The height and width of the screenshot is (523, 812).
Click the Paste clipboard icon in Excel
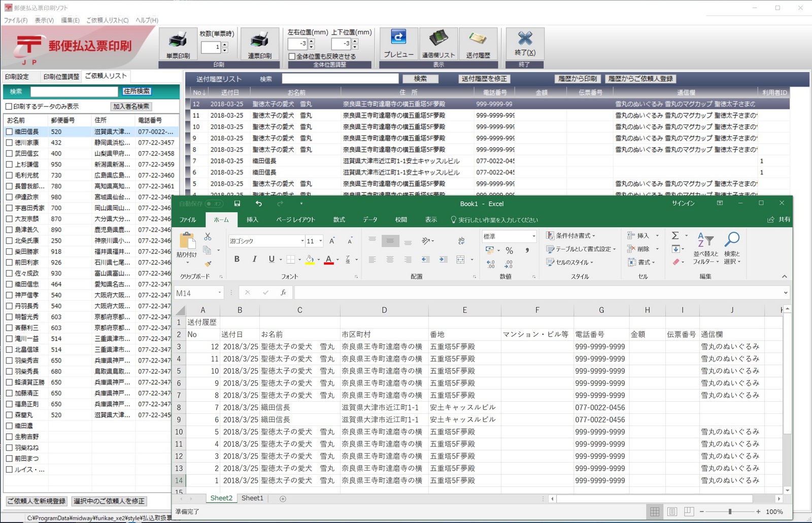[187, 240]
